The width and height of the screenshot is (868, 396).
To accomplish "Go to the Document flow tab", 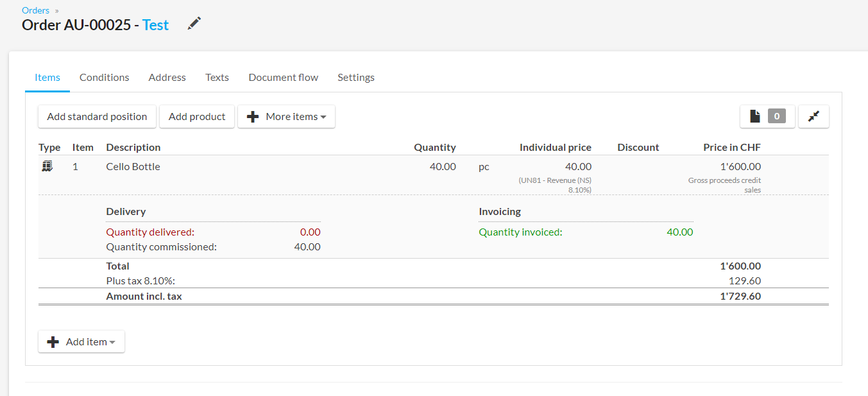I will pos(283,77).
